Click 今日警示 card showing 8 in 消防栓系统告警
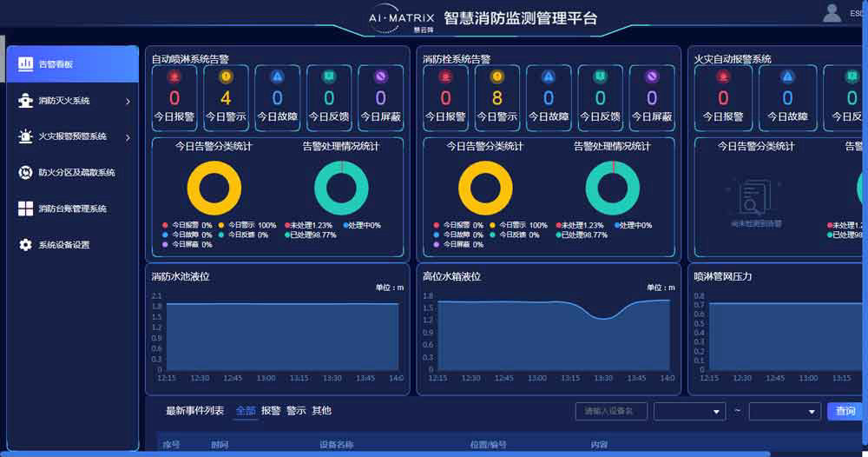Image resolution: width=868 pixels, height=457 pixels. [x=497, y=96]
